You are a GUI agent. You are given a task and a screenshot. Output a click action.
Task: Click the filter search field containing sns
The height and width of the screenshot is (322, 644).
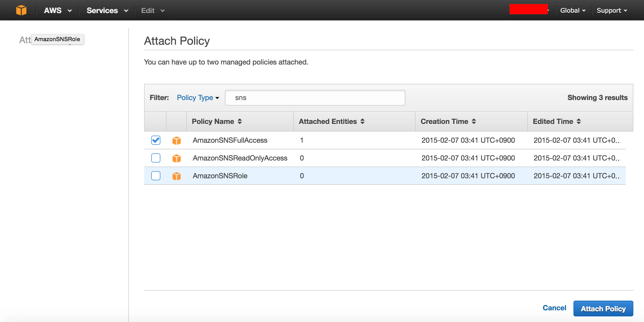click(x=315, y=98)
